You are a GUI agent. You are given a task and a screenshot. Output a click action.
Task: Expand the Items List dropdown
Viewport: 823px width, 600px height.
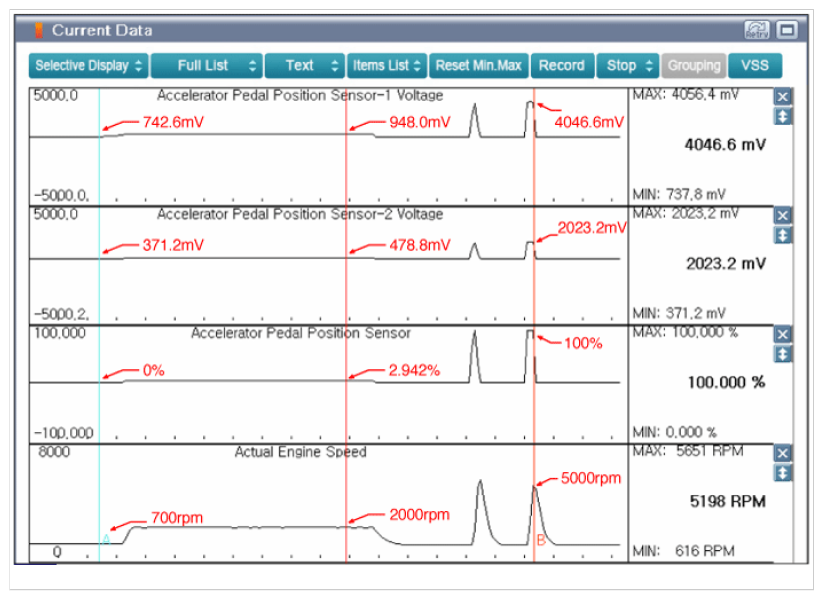point(387,66)
